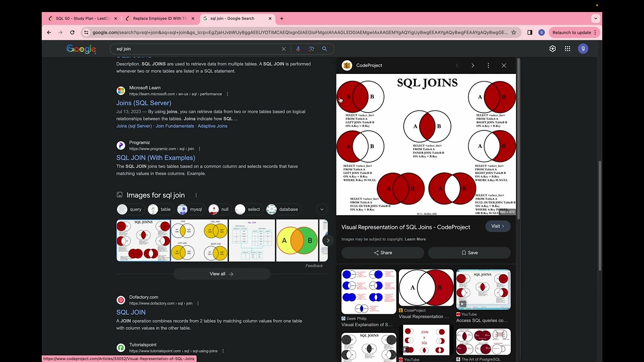This screenshot has width=644, height=362.
Task: Filter images by select chip
Action: (248, 209)
